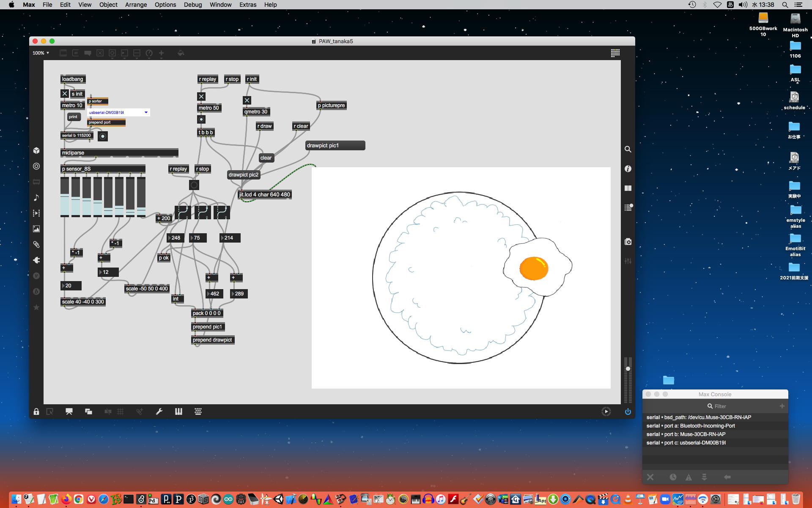
Task: Toggle the X box above metro 10
Action: tap(65, 94)
